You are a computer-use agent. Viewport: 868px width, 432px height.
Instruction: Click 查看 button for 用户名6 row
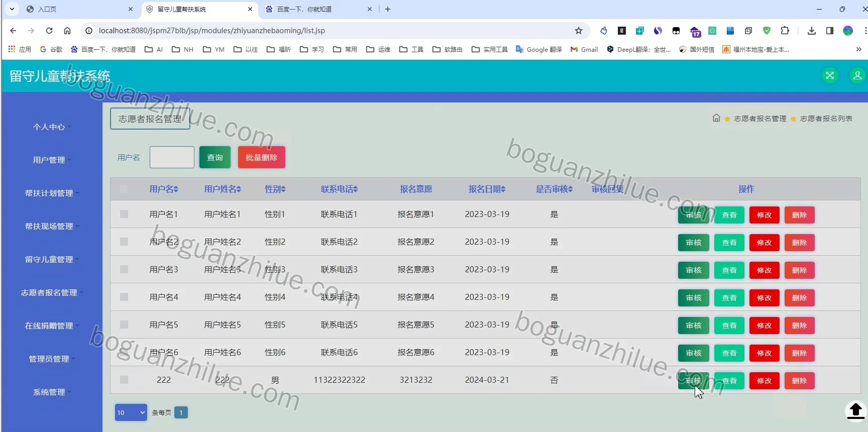729,353
